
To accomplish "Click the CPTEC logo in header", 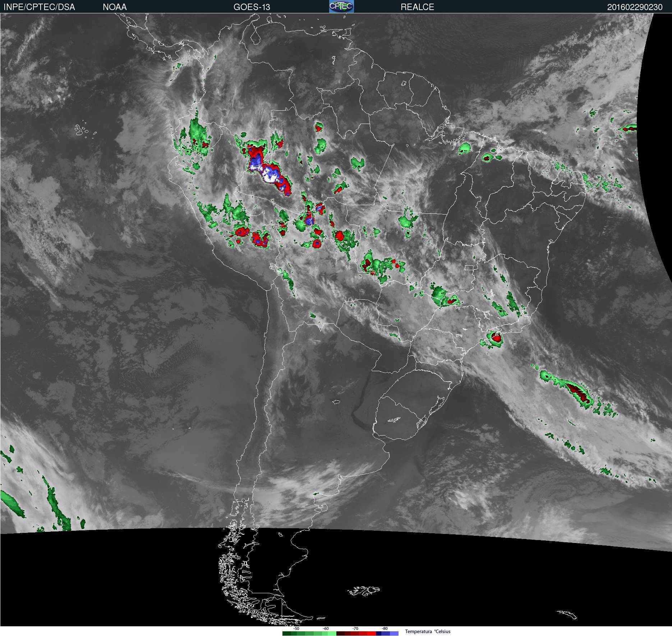I will point(341,6).
